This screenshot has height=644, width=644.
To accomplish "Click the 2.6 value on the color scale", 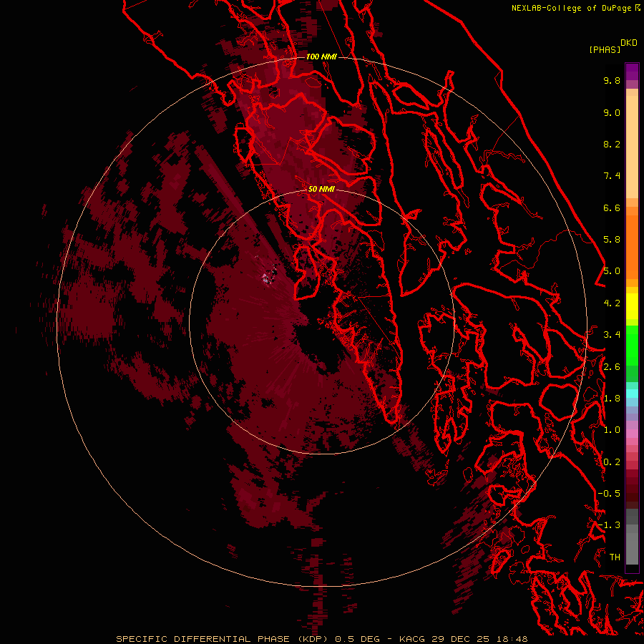I will 612,367.
